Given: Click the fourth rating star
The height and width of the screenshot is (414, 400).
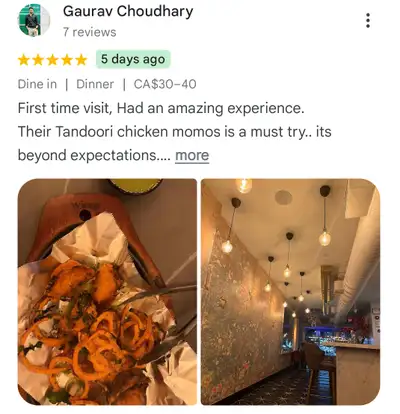Looking at the screenshot, I should click(x=67, y=60).
